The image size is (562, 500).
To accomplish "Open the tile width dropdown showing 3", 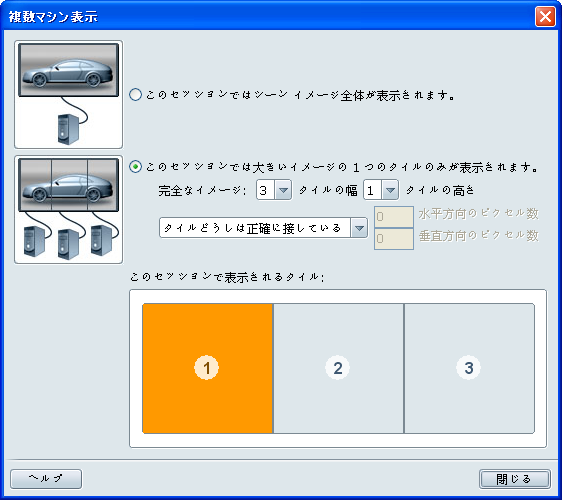I will click(x=274, y=190).
